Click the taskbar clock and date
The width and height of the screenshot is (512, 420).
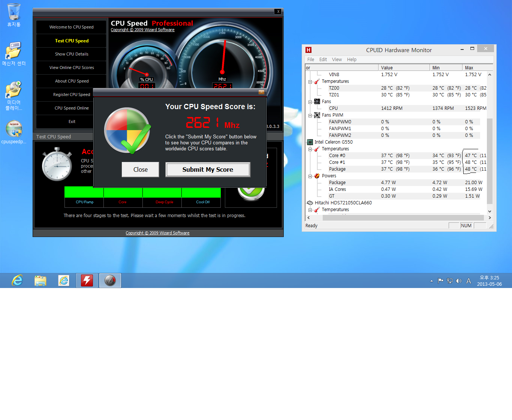pos(489,281)
